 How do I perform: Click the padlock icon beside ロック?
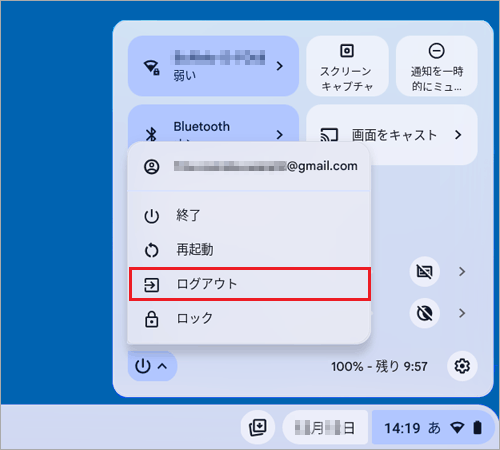pyautogui.click(x=151, y=319)
